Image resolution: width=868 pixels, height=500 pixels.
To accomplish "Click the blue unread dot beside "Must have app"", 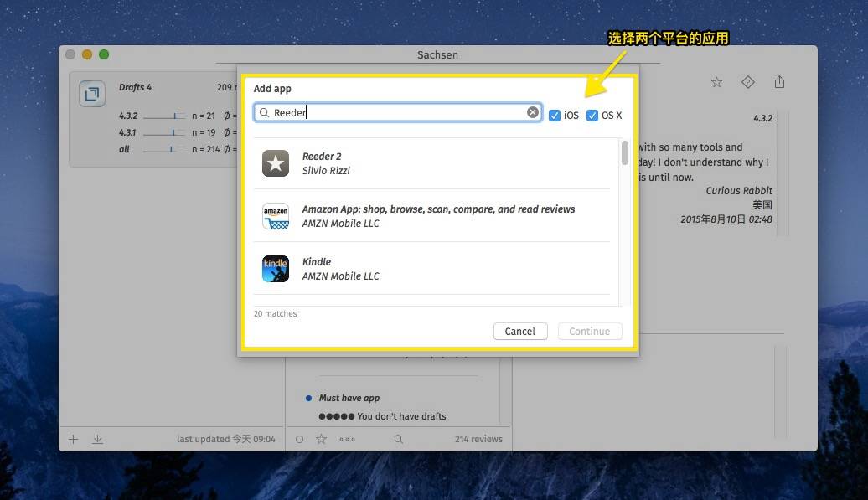I will click(308, 398).
